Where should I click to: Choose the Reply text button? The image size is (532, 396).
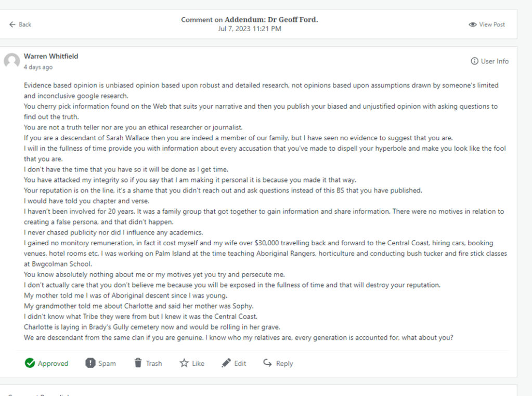(284, 364)
